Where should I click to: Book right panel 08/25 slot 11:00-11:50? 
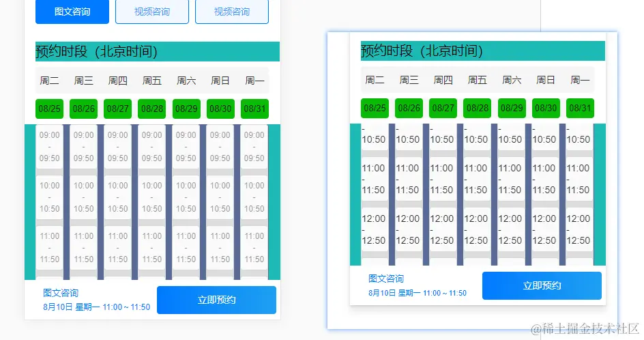tap(375, 179)
